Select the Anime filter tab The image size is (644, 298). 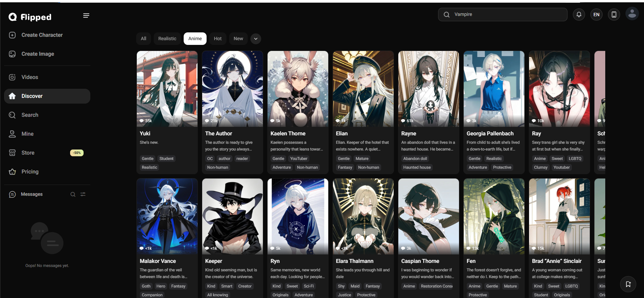tap(195, 39)
